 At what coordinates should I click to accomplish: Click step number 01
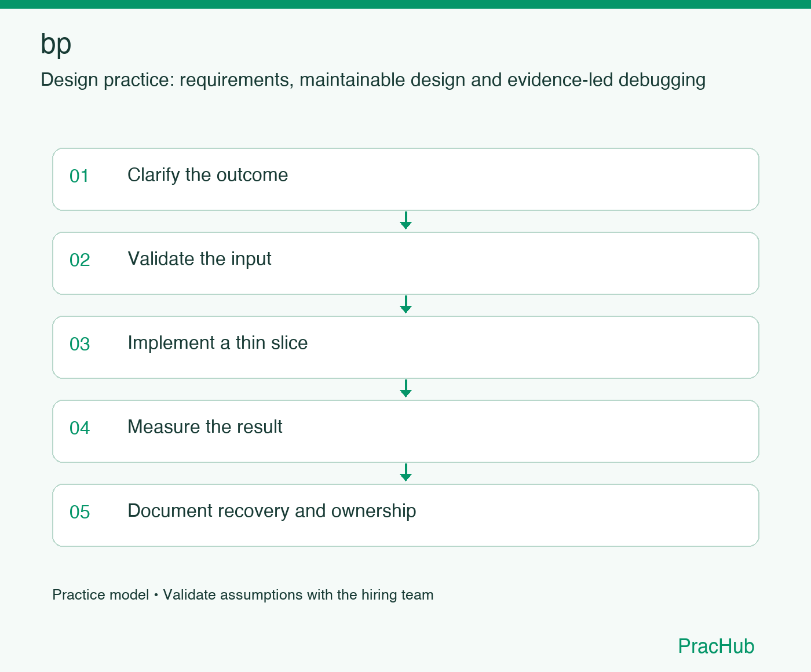pos(79,176)
